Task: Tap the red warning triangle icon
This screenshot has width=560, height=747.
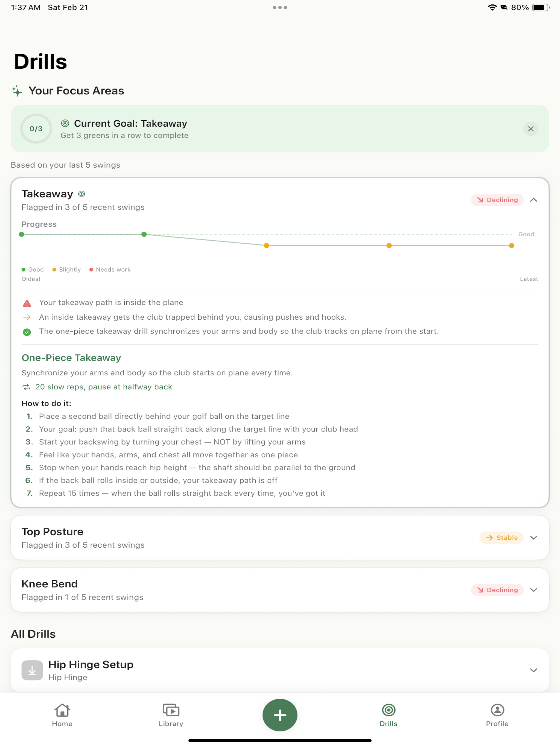Action: (27, 303)
